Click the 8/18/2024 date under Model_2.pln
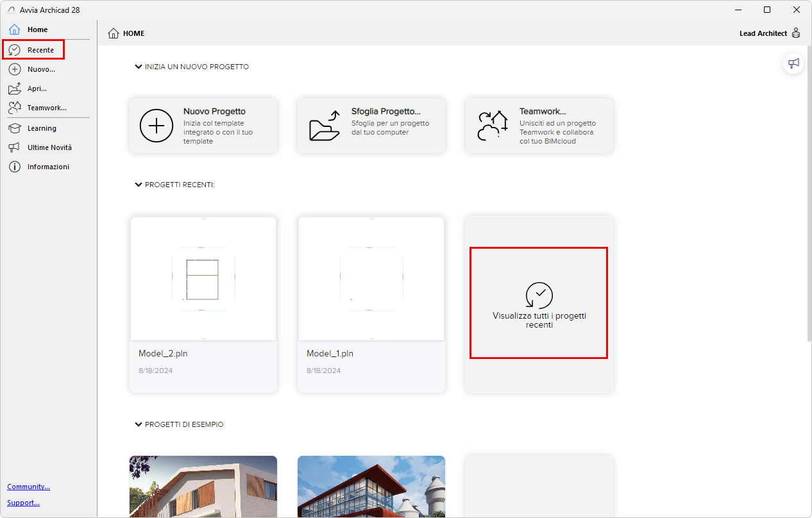The width and height of the screenshot is (812, 518). (x=155, y=371)
